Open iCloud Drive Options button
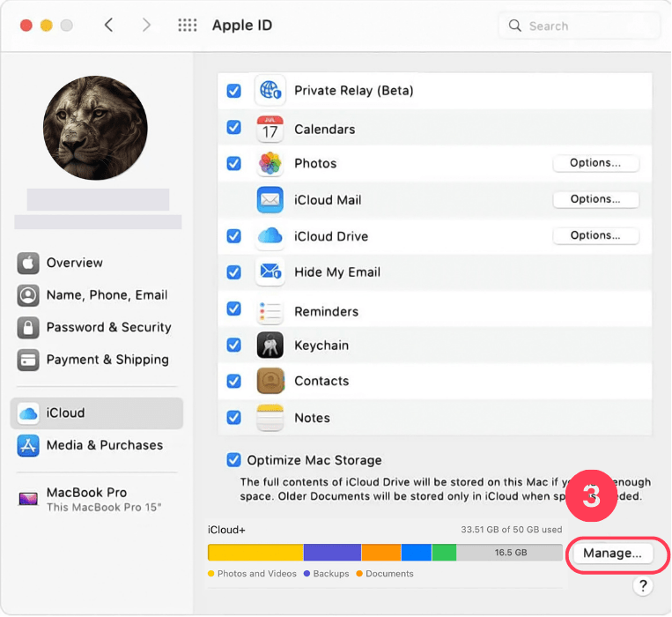Image resolution: width=672 pixels, height=617 pixels. click(x=595, y=236)
